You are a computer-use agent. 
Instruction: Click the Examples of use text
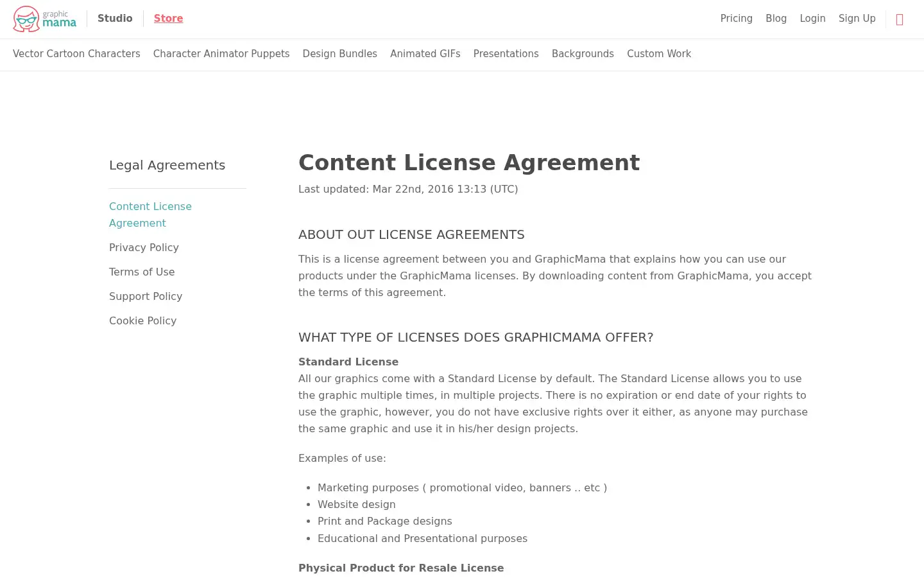(342, 458)
